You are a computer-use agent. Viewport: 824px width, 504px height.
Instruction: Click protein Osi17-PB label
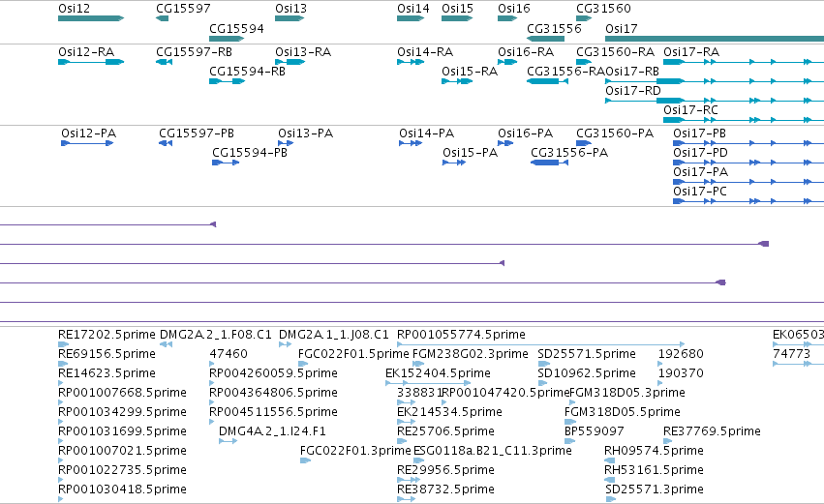pos(699,133)
